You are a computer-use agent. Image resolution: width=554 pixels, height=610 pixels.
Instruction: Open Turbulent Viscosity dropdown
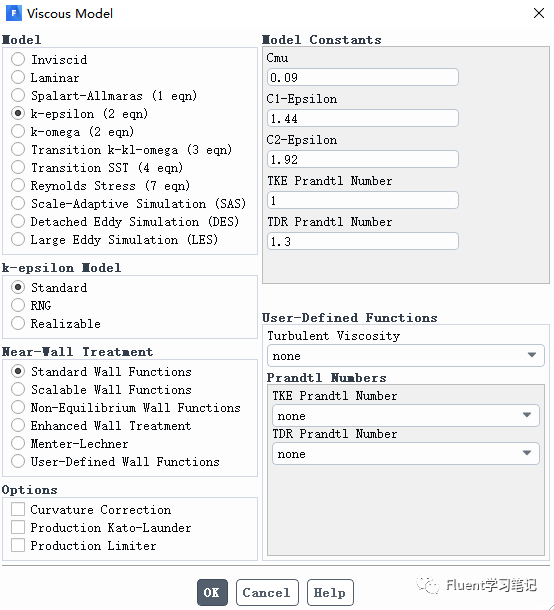pyautogui.click(x=405, y=356)
